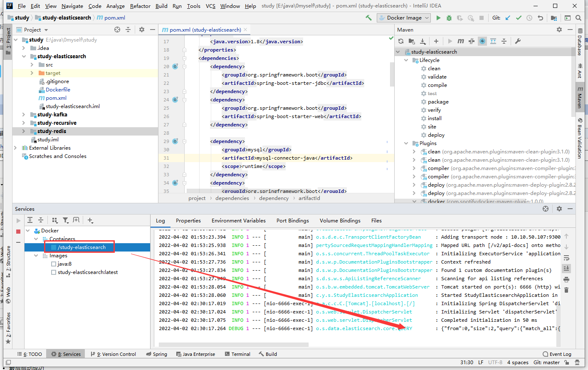
Task: Add a Maven project with plus icon
Action: [x=436, y=41]
